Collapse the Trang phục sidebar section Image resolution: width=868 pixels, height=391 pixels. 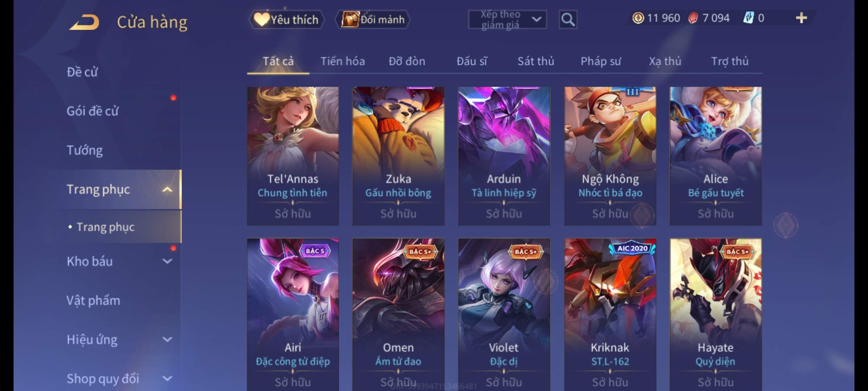click(167, 189)
